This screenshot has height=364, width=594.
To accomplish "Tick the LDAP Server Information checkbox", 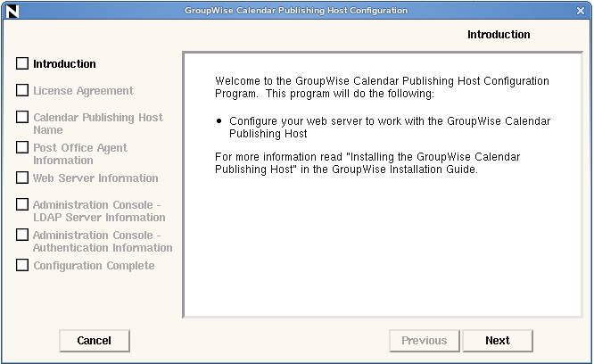I will (x=22, y=204).
